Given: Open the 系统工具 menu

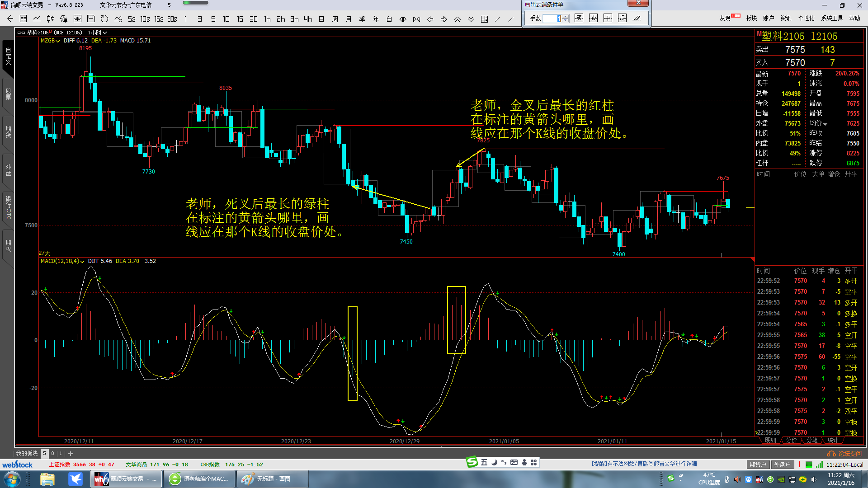Looking at the screenshot, I should point(832,18).
